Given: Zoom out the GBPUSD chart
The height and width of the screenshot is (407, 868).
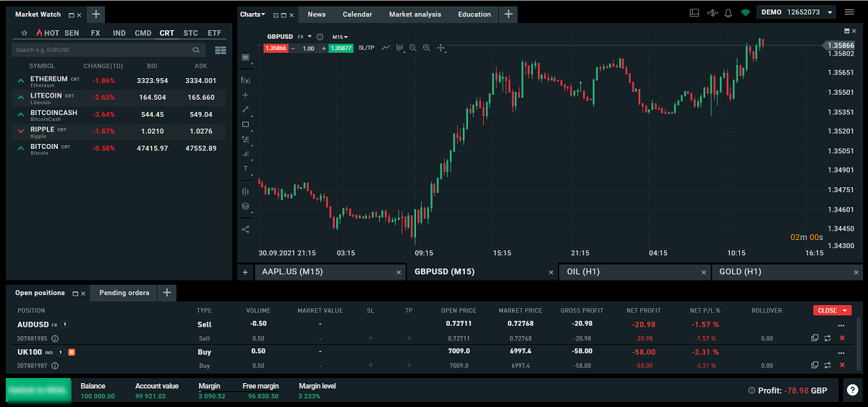Looking at the screenshot, I should tap(413, 48).
